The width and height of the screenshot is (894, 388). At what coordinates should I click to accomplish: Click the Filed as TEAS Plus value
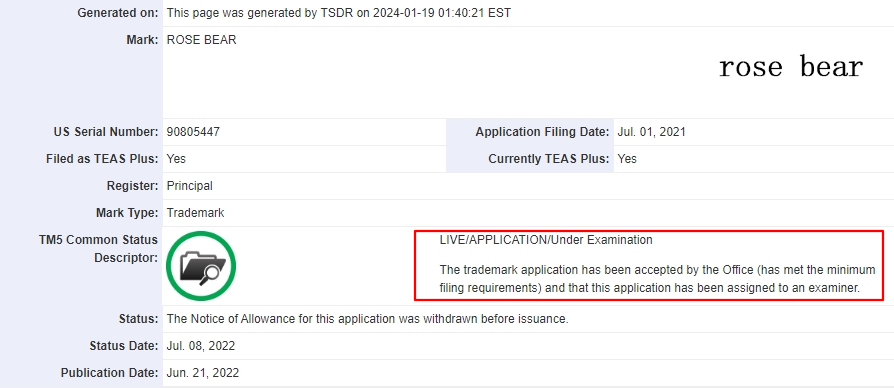pyautogui.click(x=176, y=159)
